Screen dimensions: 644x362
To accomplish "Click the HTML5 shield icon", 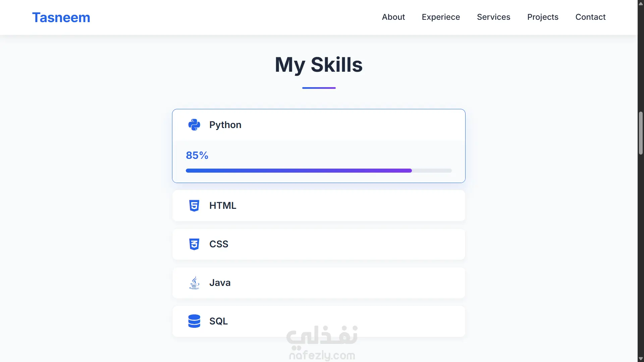I will pos(194,205).
